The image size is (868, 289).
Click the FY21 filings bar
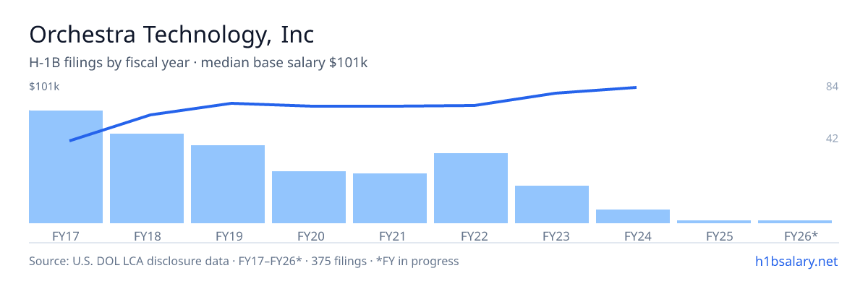(x=390, y=198)
